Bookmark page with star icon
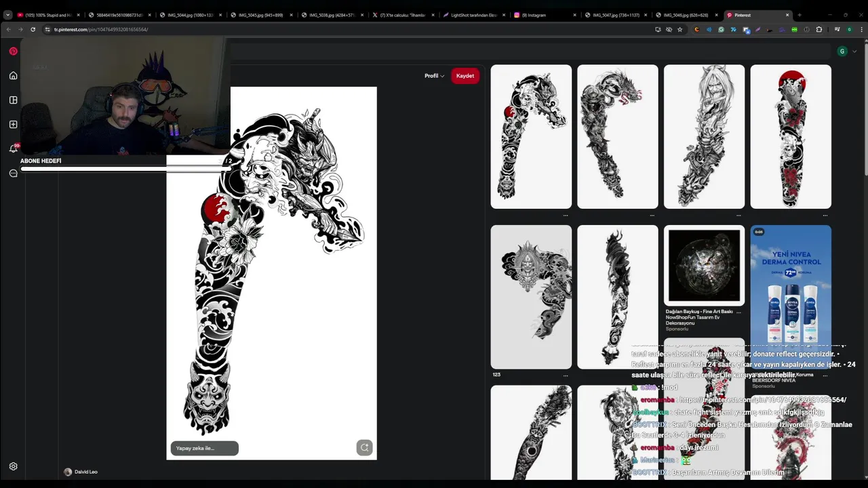The width and height of the screenshot is (868, 488). 679,29
